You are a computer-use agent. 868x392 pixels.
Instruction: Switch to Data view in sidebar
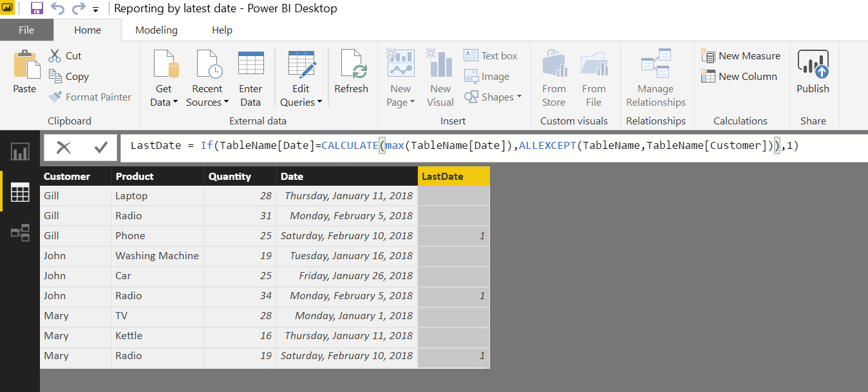coord(20,192)
